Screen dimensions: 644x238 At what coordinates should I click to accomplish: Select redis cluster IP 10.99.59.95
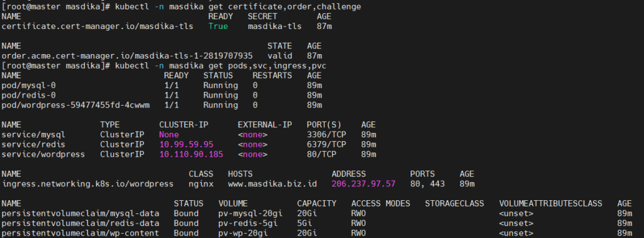186,144
